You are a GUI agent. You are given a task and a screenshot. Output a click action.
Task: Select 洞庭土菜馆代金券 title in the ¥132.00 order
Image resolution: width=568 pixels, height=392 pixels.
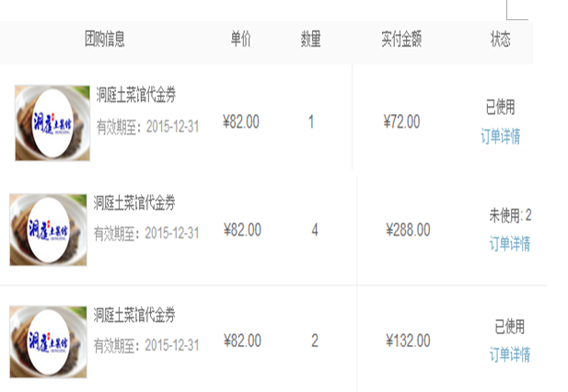coord(134,316)
